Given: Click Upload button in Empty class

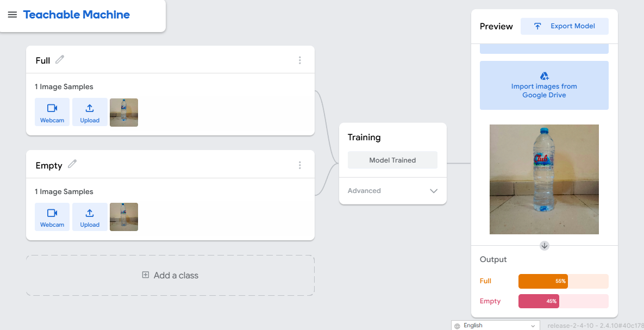Looking at the screenshot, I should click(90, 217).
